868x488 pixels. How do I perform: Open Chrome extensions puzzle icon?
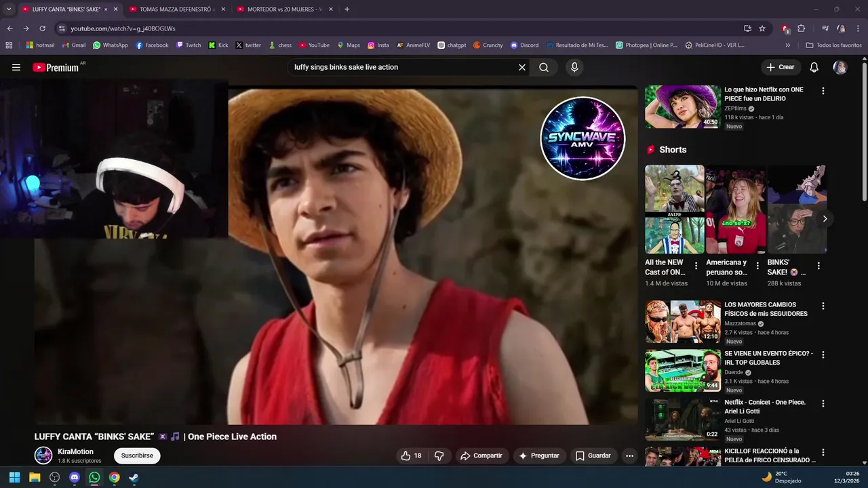tap(802, 28)
